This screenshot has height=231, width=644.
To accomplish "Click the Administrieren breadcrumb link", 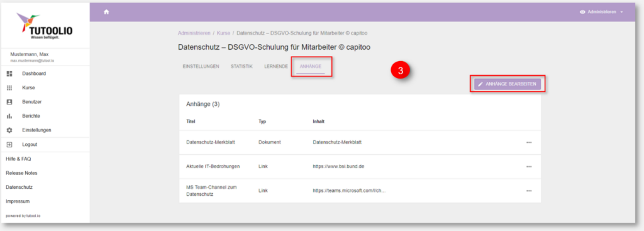I will point(194,33).
